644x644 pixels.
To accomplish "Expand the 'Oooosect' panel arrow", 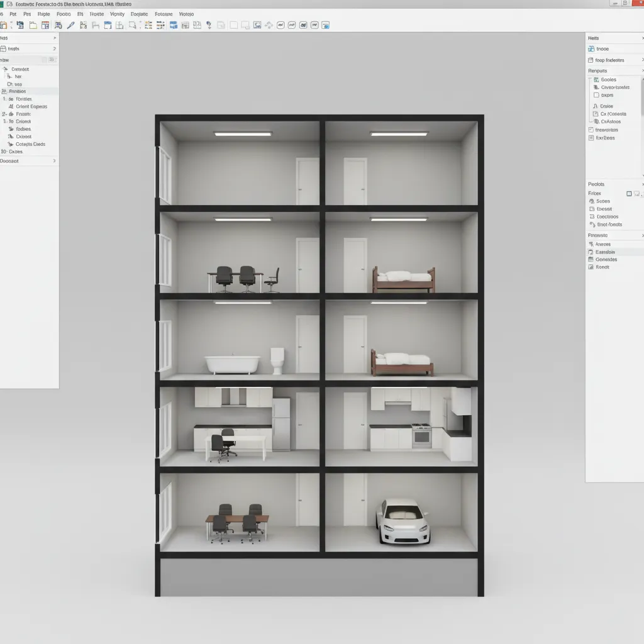I will point(54,161).
